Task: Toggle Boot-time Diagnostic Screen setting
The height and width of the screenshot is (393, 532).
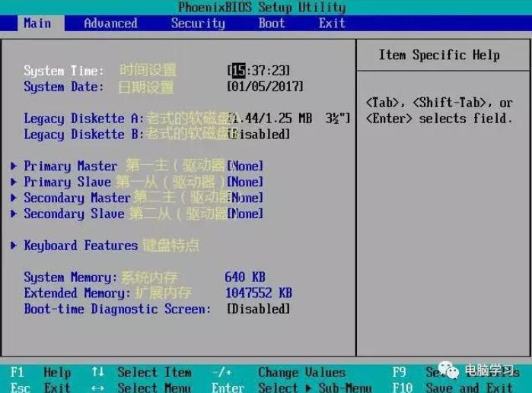Action: tap(259, 309)
